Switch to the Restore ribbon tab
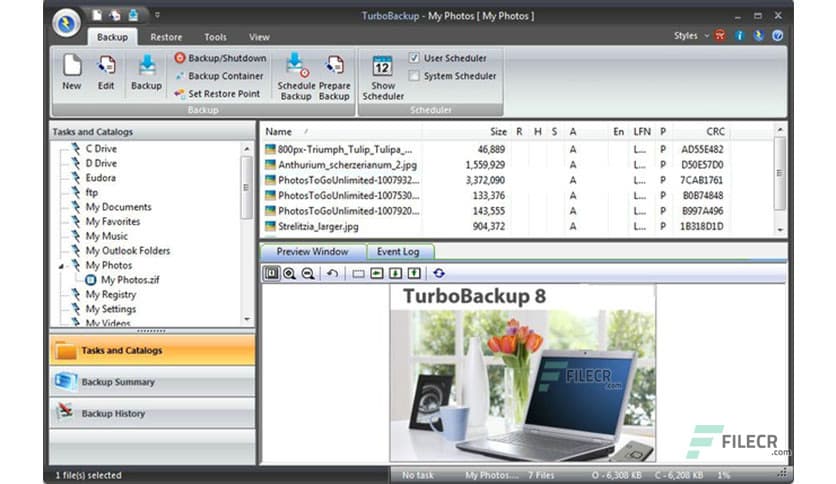Viewport: 836px width, 484px height. click(166, 37)
